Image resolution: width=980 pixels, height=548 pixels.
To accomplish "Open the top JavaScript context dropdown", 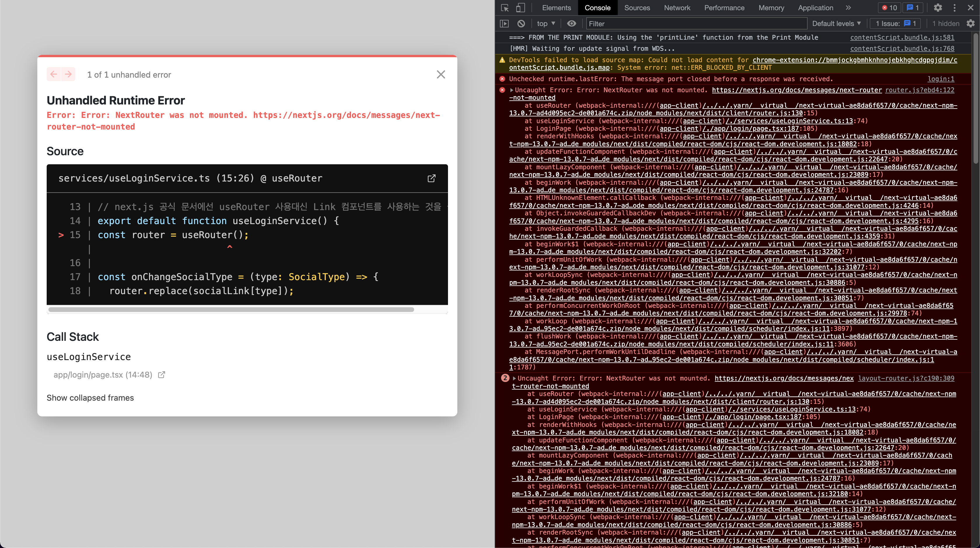I will pos(546,24).
